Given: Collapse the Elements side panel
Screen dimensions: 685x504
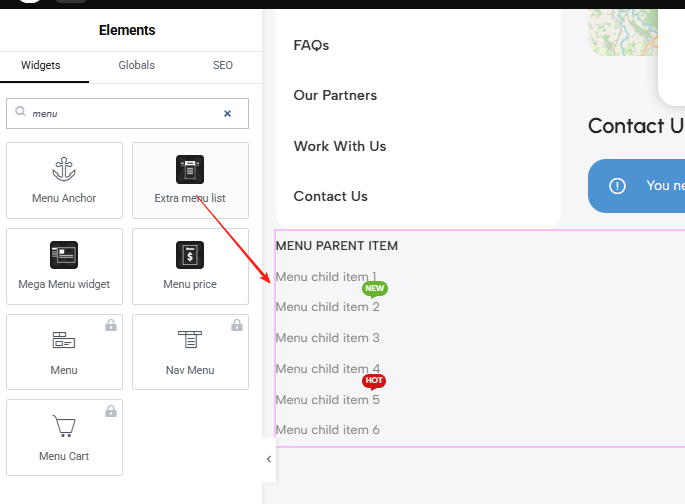Looking at the screenshot, I should (268, 459).
